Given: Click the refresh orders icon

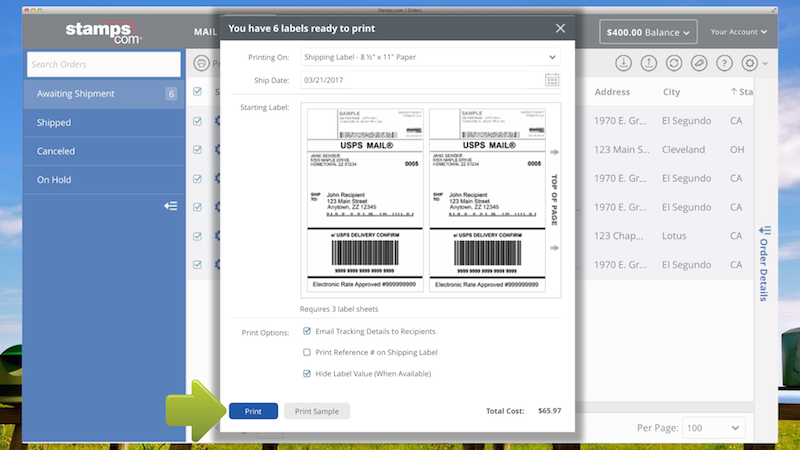Looking at the screenshot, I should 673,63.
